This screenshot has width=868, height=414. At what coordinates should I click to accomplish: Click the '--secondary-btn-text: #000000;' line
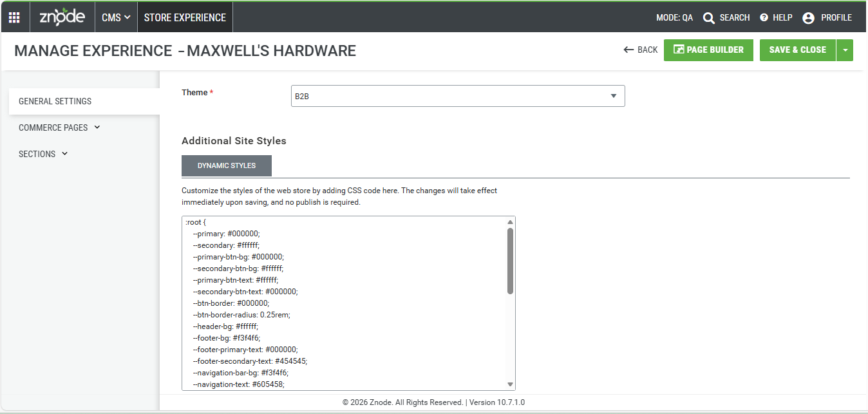pos(245,292)
